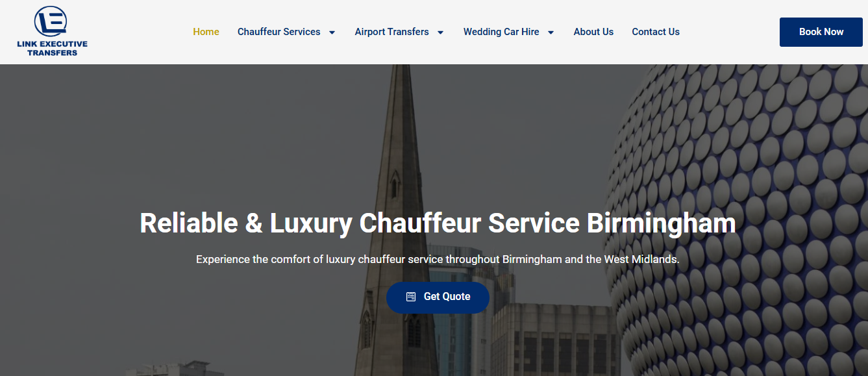This screenshot has height=376, width=868.
Task: Expand the Airport Transfers dropdown arrow
Action: (440, 32)
